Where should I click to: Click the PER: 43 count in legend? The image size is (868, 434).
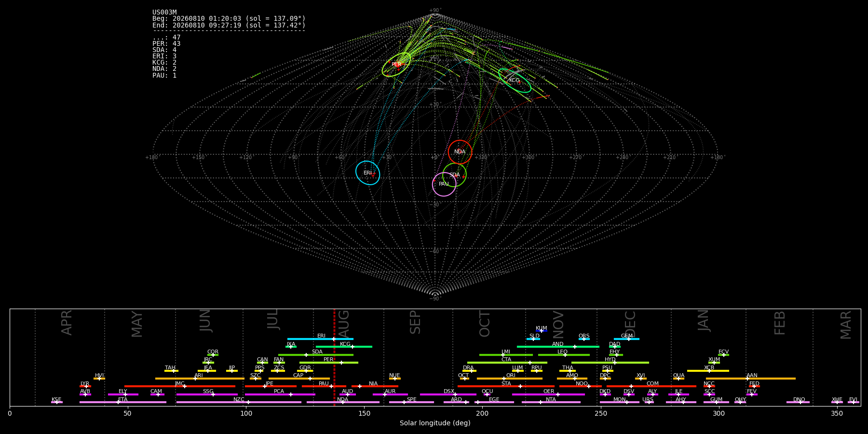(x=166, y=44)
